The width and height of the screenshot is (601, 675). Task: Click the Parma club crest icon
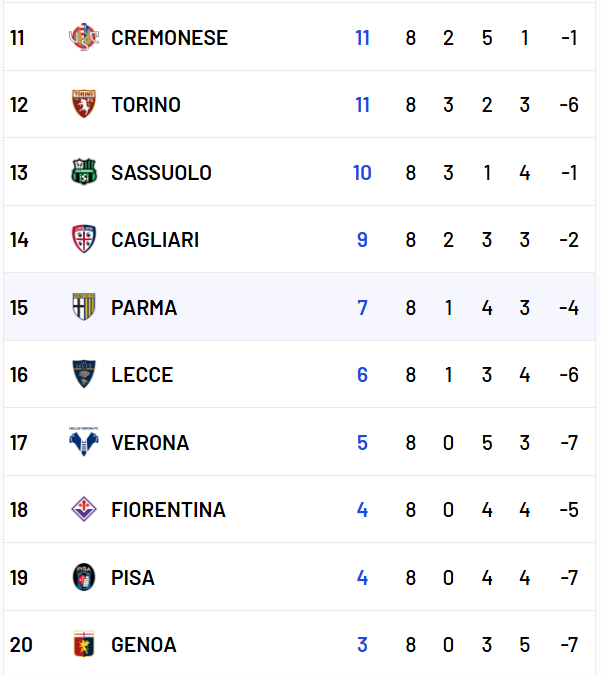[x=84, y=307]
